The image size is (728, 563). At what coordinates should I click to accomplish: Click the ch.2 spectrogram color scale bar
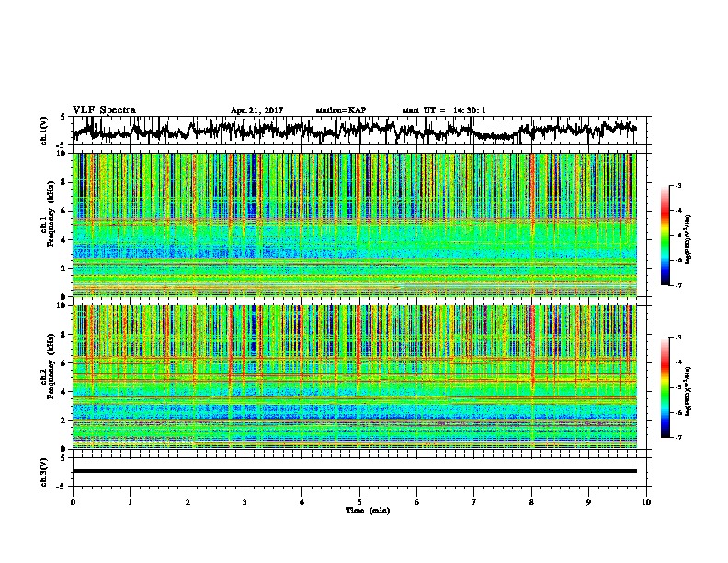[665, 387]
